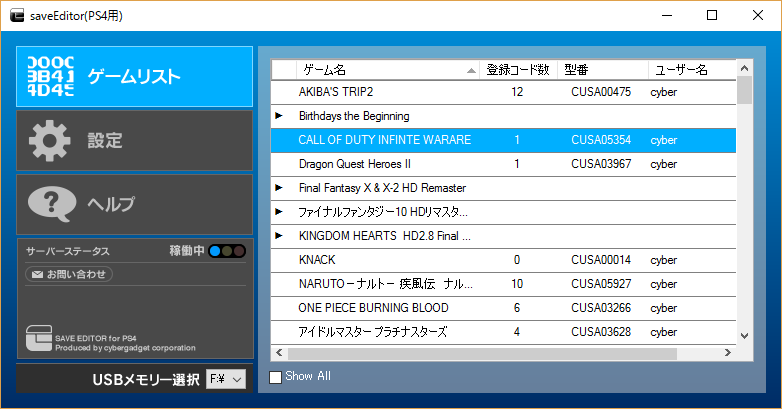782x409 pixels.
Task: Click the お問い合わせ contact button
Action: point(69,274)
